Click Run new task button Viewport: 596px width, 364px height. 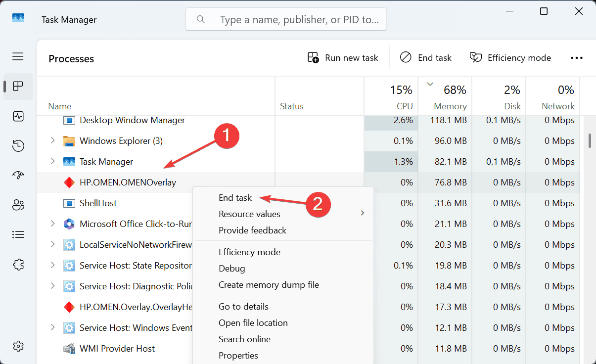(x=343, y=58)
